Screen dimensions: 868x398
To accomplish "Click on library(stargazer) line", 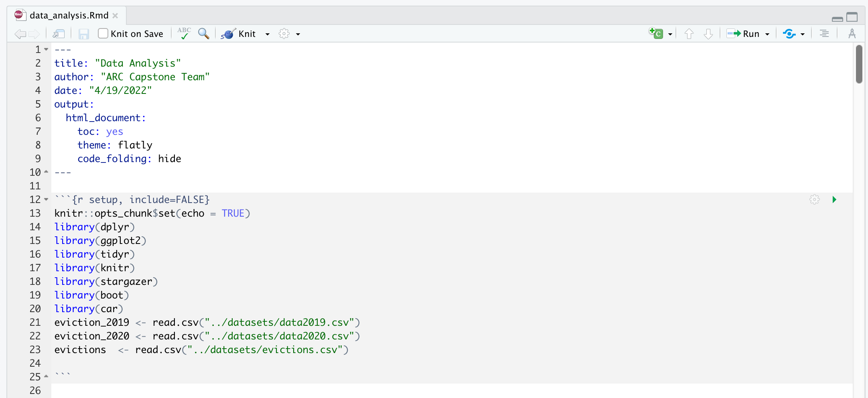I will click(106, 282).
